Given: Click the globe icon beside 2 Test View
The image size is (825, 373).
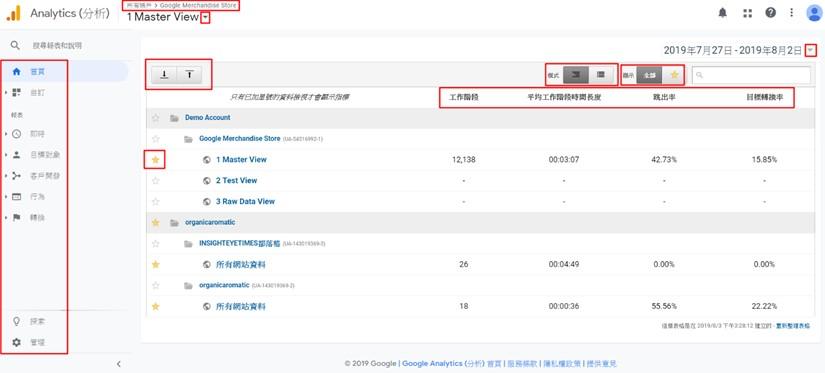Looking at the screenshot, I should tap(207, 180).
